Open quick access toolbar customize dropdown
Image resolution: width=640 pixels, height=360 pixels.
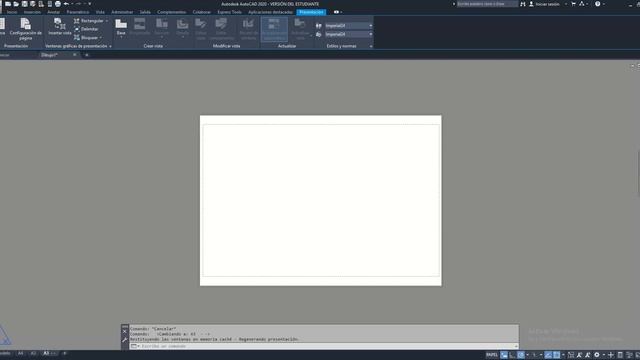(89, 4)
